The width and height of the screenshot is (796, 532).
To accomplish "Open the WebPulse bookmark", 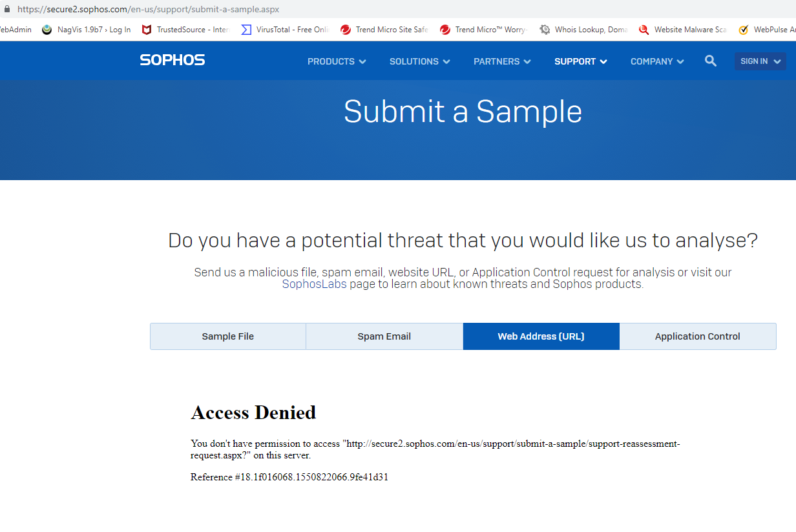I will click(x=768, y=30).
